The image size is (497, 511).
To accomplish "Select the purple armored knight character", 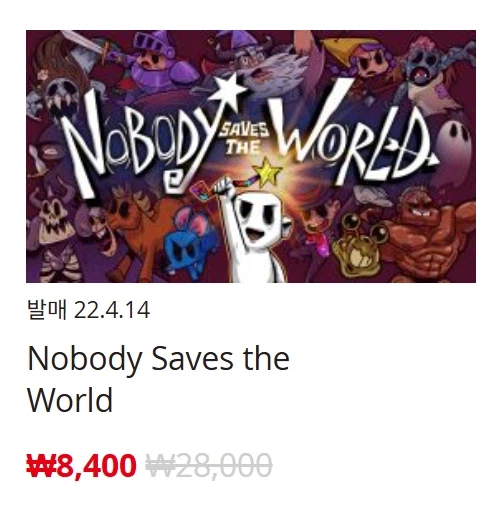I will coord(157,60).
